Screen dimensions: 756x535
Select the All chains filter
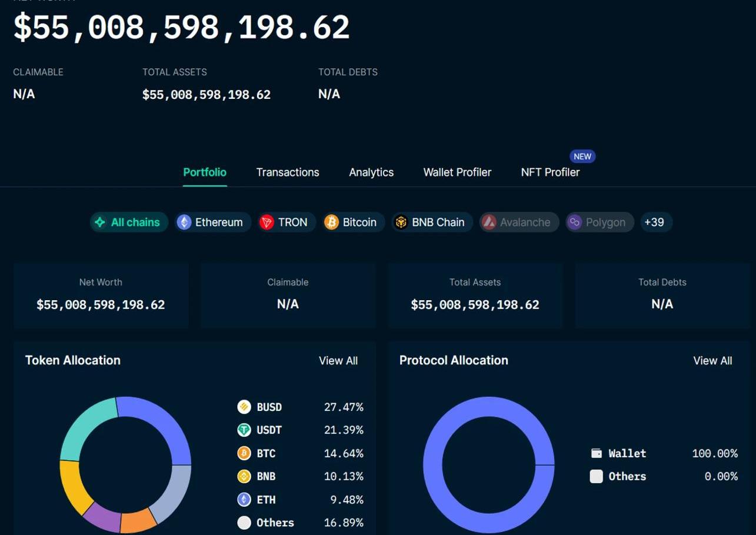click(129, 222)
